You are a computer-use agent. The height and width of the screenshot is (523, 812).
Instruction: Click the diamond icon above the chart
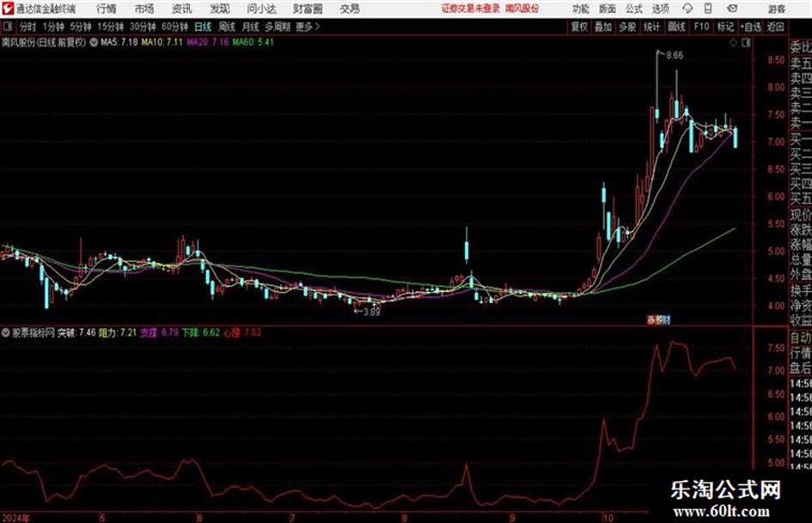click(x=733, y=43)
